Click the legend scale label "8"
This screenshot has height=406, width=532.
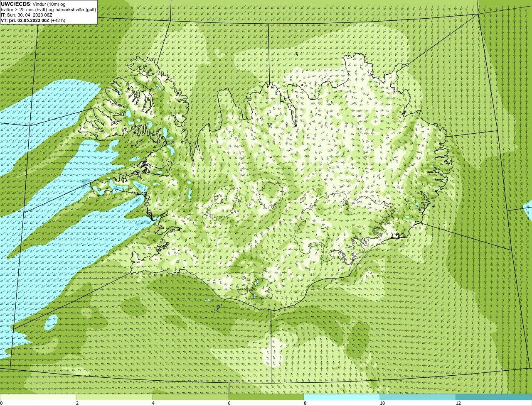tap(305, 403)
